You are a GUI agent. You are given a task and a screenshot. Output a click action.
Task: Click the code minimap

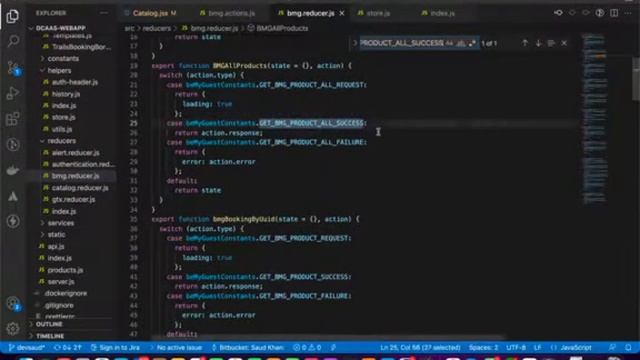pos(595,118)
